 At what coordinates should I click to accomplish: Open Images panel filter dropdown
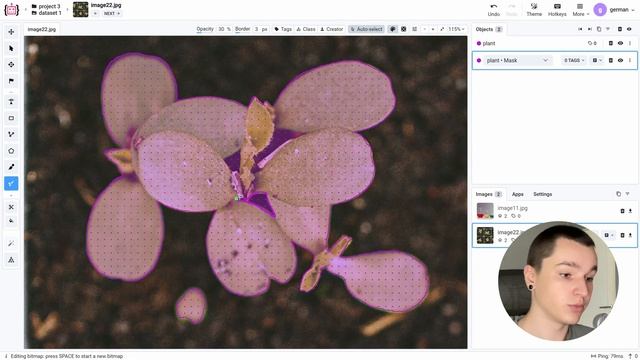(x=628, y=194)
